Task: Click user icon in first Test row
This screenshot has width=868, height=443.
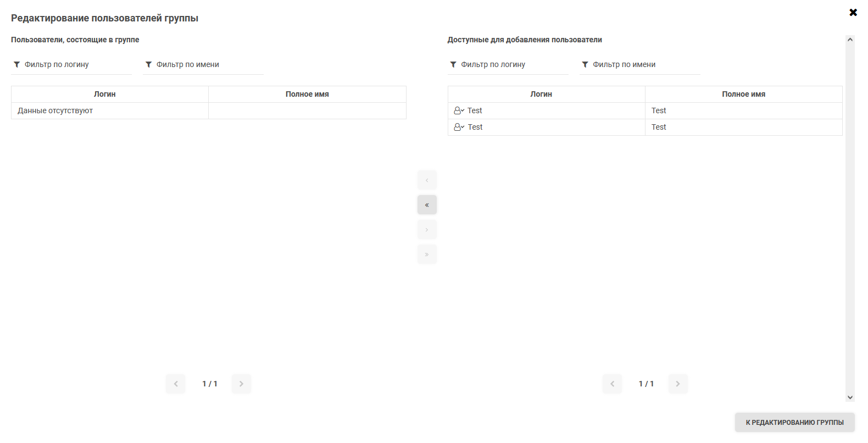Action: pos(459,110)
